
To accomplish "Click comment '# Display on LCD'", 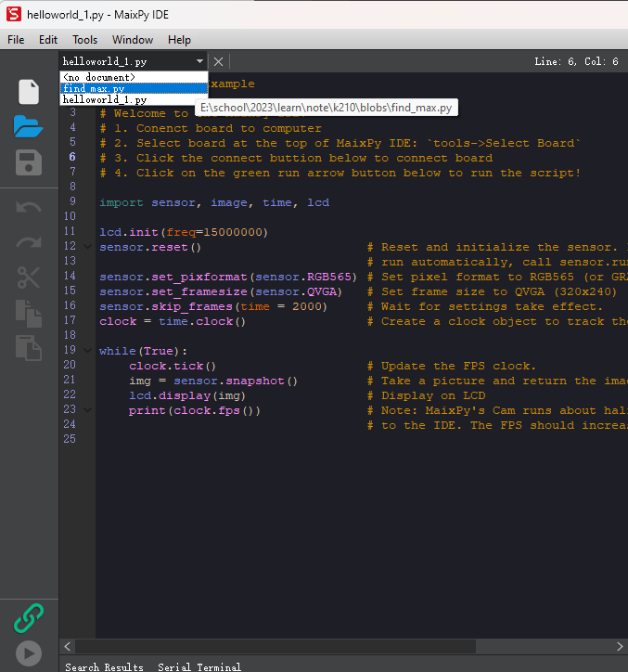I will pos(426,395).
